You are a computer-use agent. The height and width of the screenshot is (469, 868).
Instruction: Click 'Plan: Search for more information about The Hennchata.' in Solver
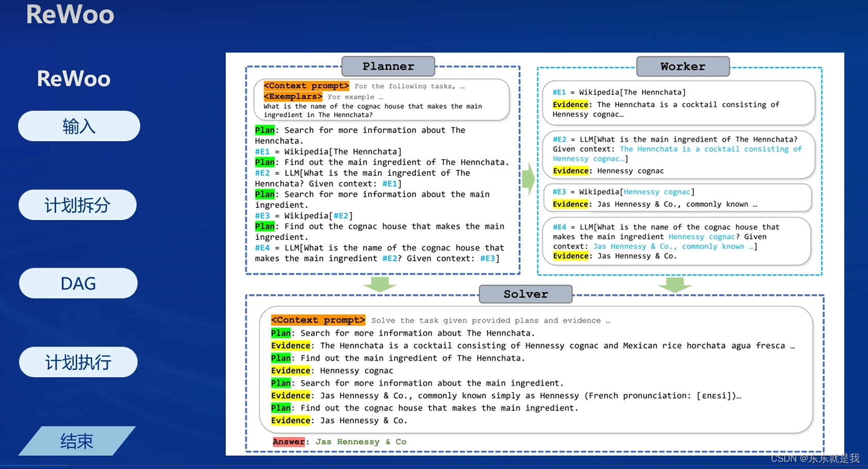click(403, 333)
